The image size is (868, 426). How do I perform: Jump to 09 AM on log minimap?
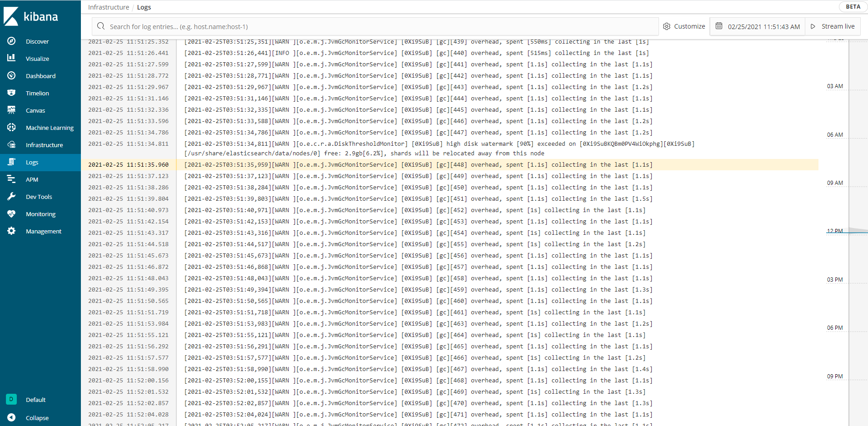pyautogui.click(x=835, y=183)
